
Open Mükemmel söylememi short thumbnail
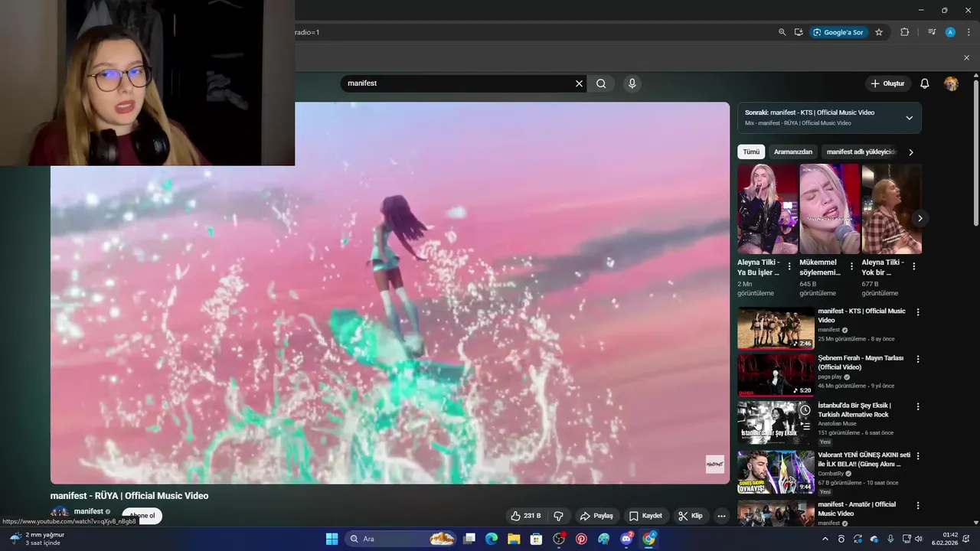point(830,209)
